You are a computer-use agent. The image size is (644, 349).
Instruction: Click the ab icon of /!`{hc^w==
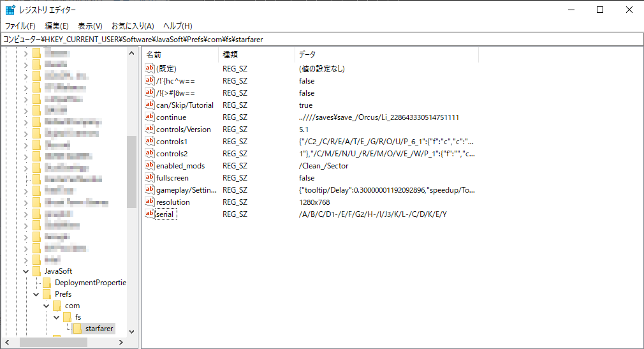click(x=149, y=80)
